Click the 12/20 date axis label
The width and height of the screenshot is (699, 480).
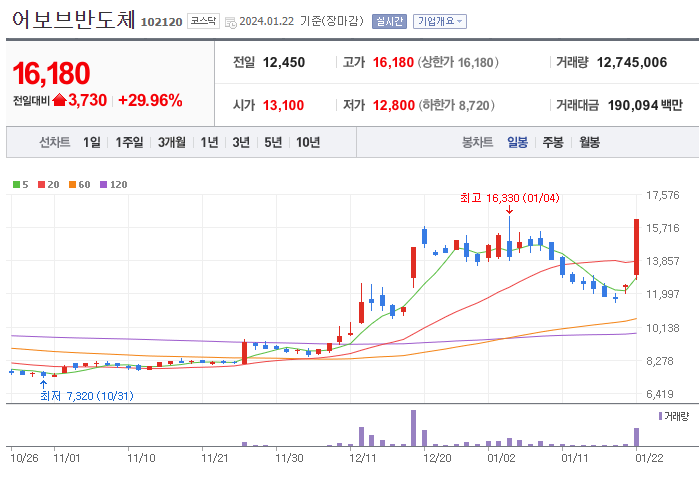437,458
